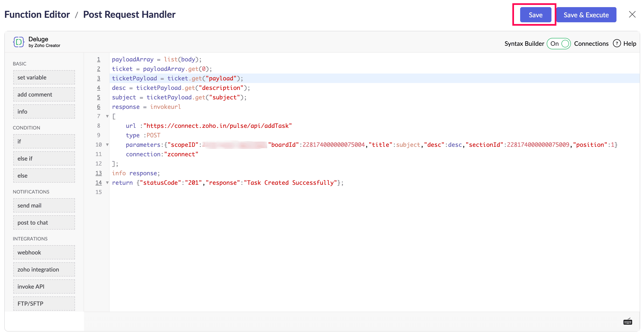Click the Deluge logo icon
This screenshot has width=644, height=332.
[19, 42]
